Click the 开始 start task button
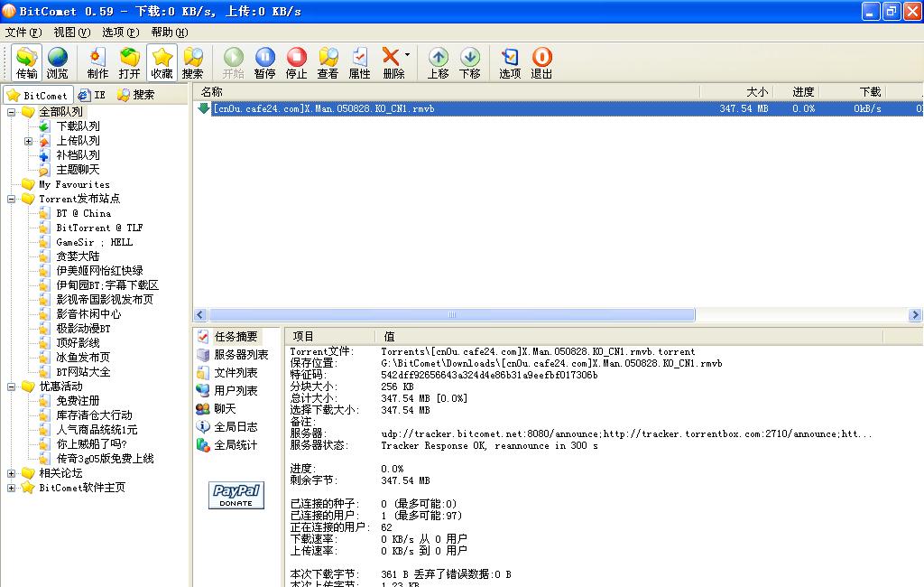924x587 pixels. [234, 62]
